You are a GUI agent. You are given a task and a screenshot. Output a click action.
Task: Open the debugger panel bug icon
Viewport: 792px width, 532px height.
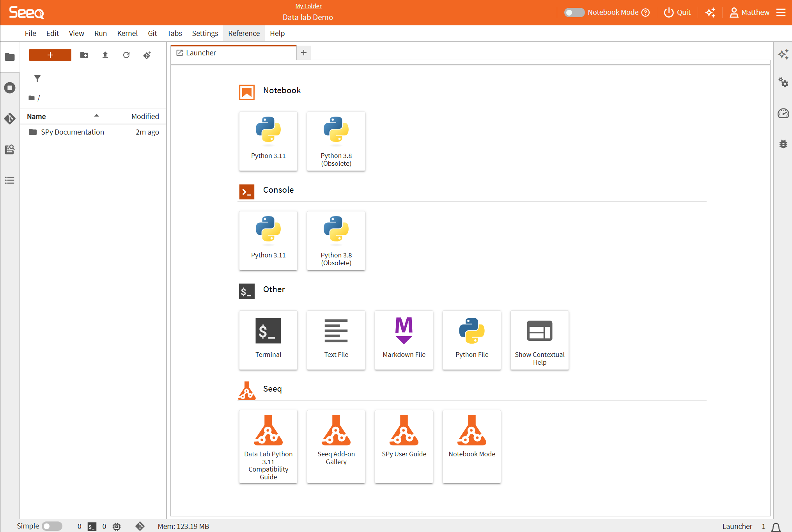pyautogui.click(x=783, y=144)
